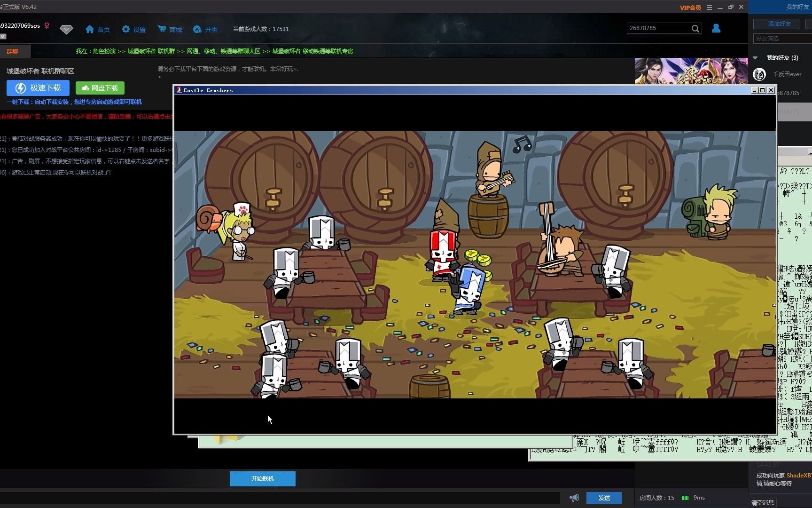Viewport: 812px width, 508px height.
Task: Click breadcrumb 网通、移动、铁通等群聊大区
Action: [x=224, y=51]
